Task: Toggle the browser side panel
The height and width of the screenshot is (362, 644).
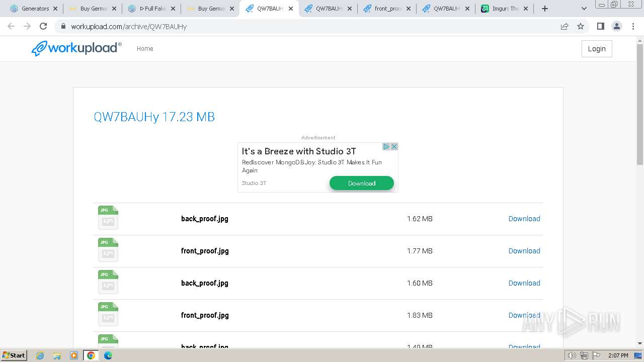Action: tap(600, 27)
